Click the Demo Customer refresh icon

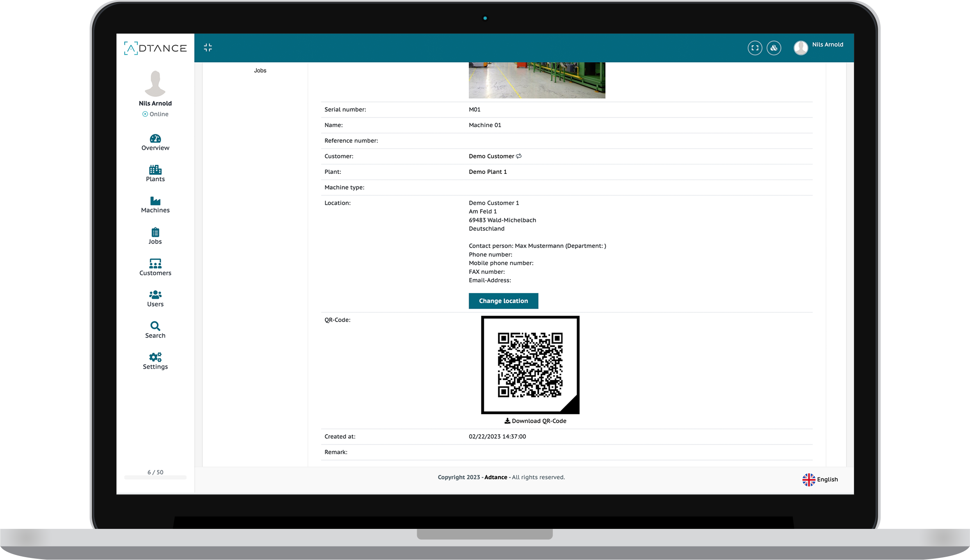tap(519, 156)
